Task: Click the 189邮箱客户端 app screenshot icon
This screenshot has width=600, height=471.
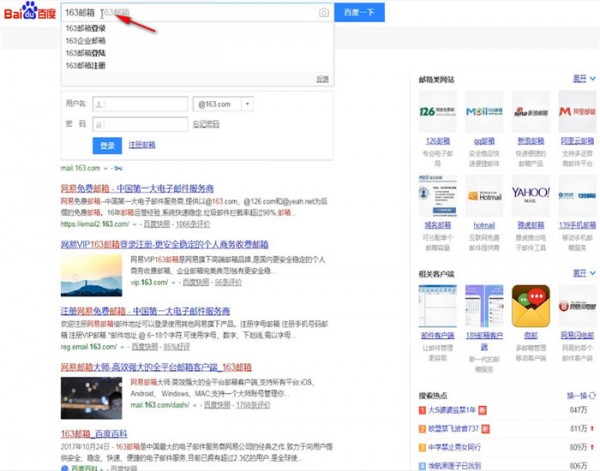Action: pyautogui.click(x=484, y=306)
